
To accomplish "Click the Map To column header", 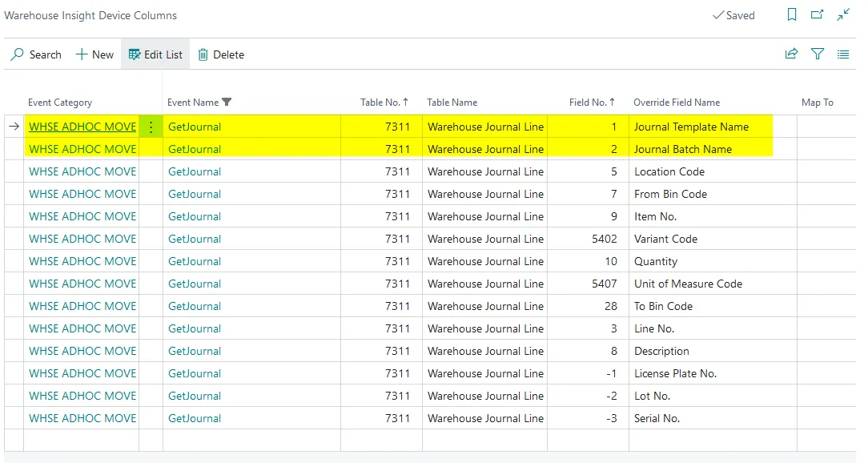I will click(x=817, y=102).
